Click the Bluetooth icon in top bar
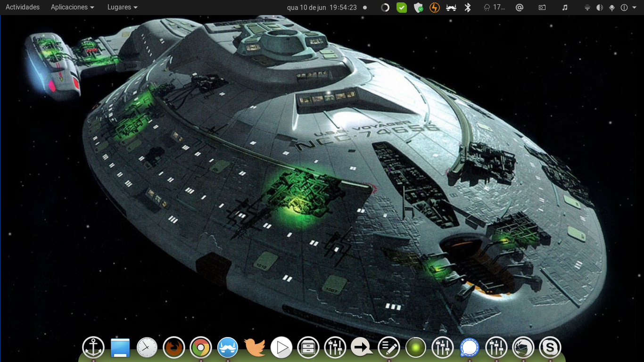The height and width of the screenshot is (362, 644). click(468, 8)
